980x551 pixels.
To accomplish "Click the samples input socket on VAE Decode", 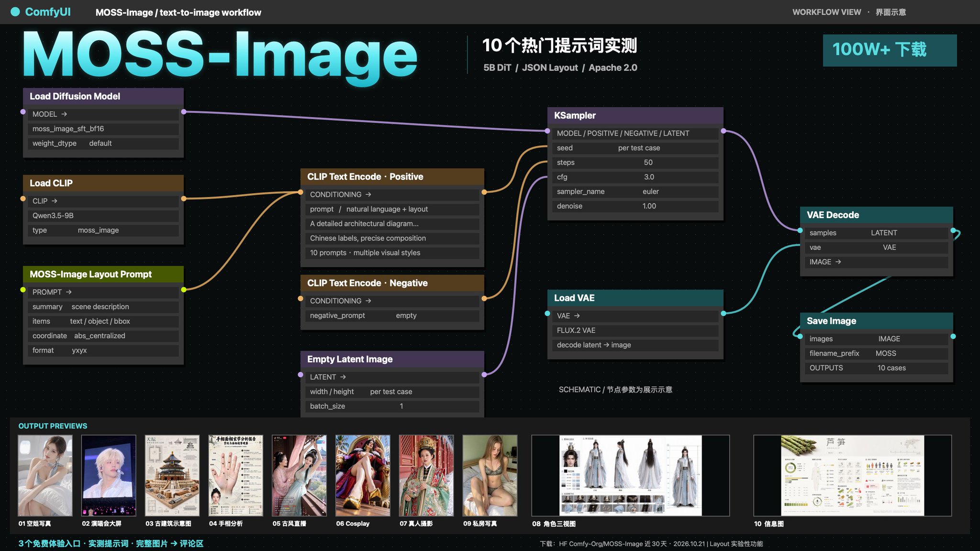I will (x=800, y=231).
